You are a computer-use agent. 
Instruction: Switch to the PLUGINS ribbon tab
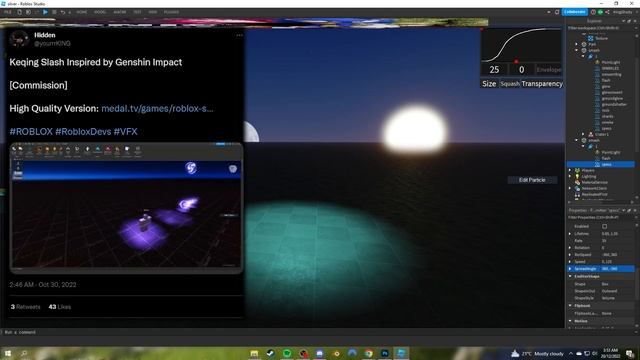point(171,12)
